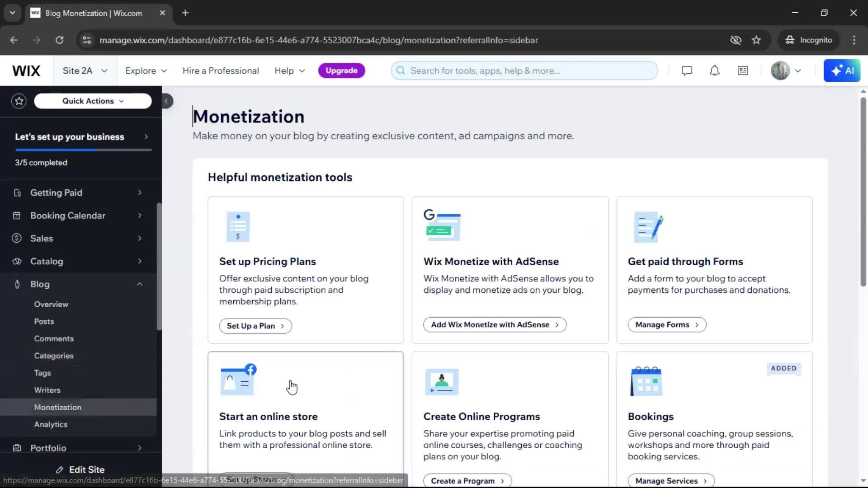This screenshot has width=868, height=488.
Task: Click the Catalog sidebar icon
Action: tap(17, 261)
